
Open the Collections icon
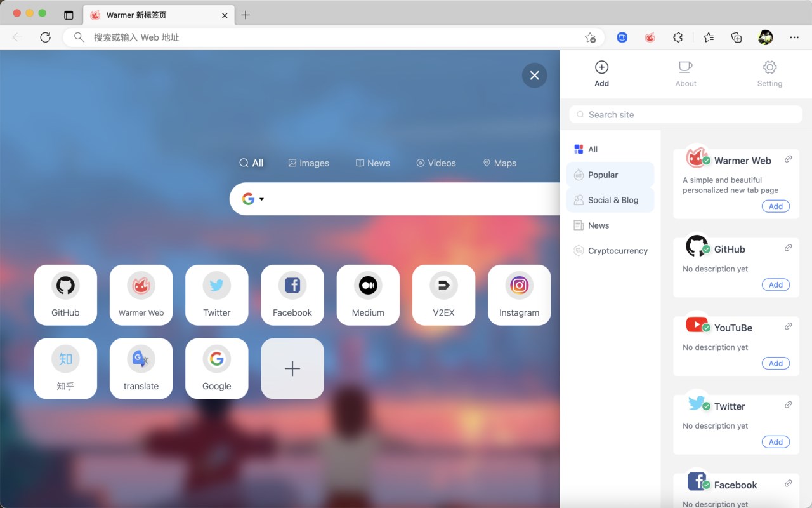737,37
